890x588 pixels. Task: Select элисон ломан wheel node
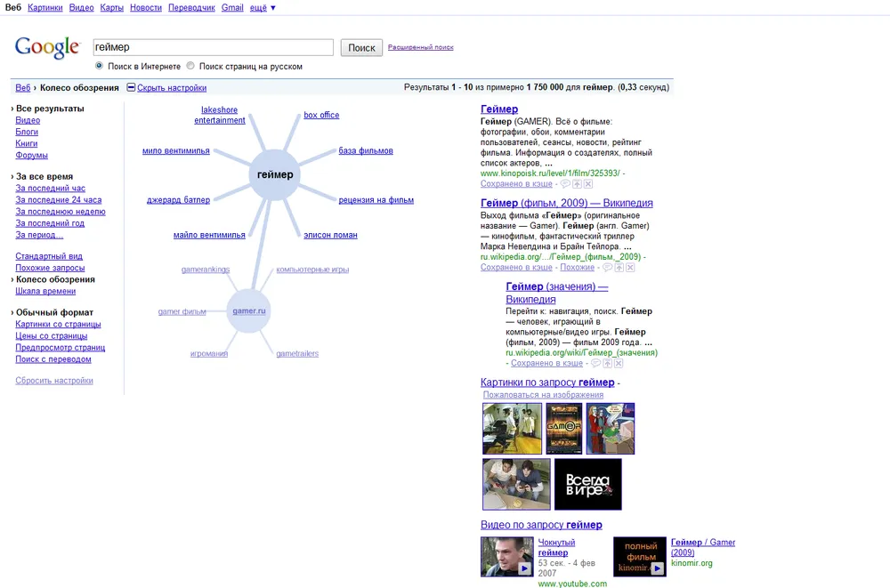point(330,235)
